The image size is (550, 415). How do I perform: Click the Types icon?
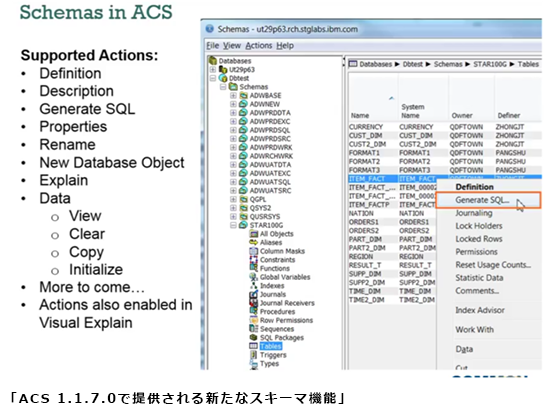[x=254, y=363]
